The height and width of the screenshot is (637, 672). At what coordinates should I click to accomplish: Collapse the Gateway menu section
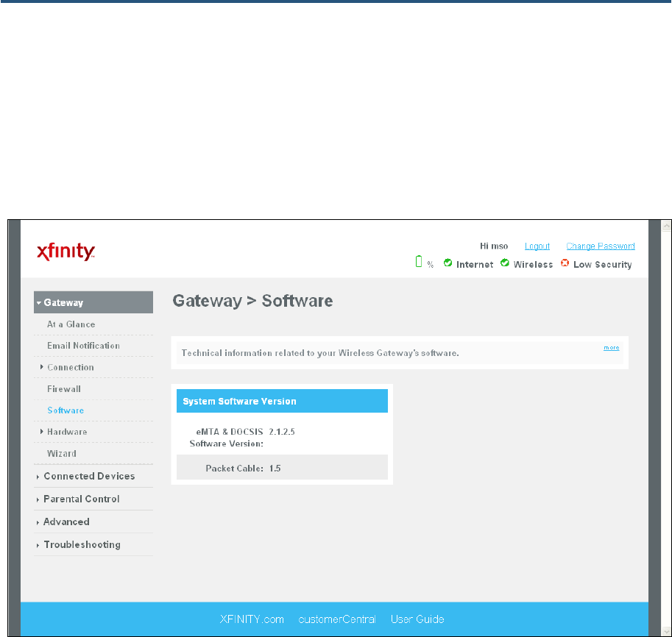point(93,302)
